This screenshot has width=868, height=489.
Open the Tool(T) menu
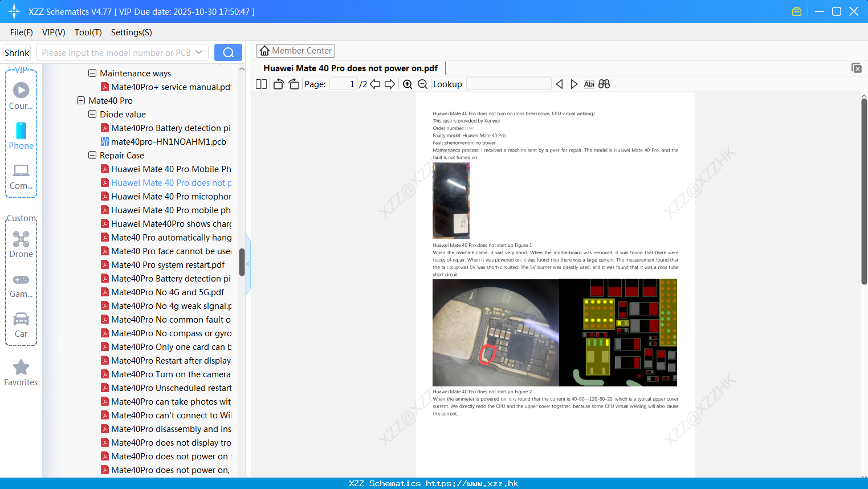[88, 32]
